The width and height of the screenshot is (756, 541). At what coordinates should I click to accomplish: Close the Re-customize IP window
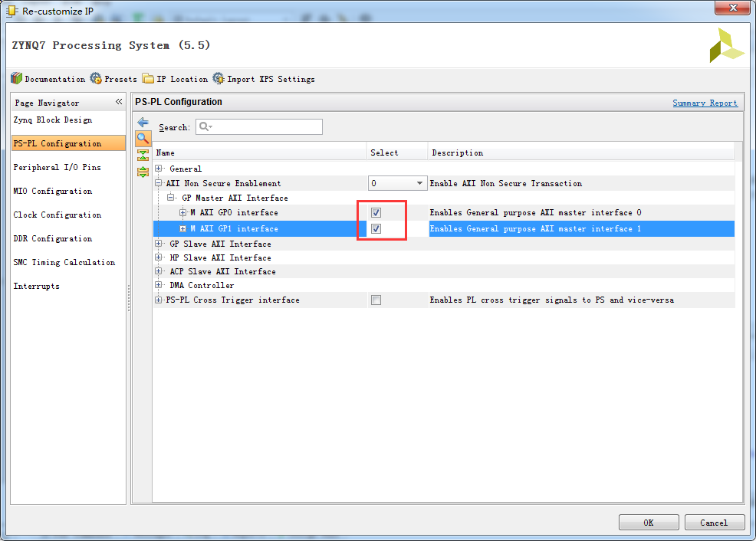tap(732, 8)
